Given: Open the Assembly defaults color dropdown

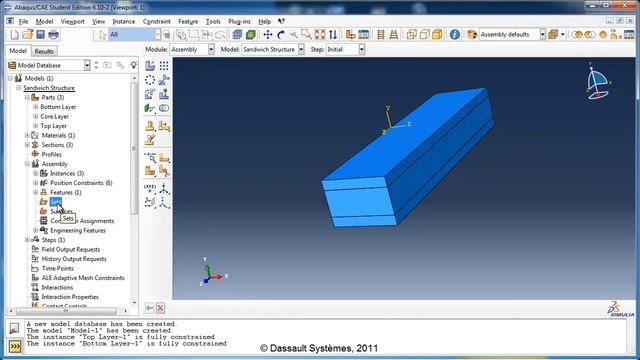Looking at the screenshot, I should (x=542, y=35).
